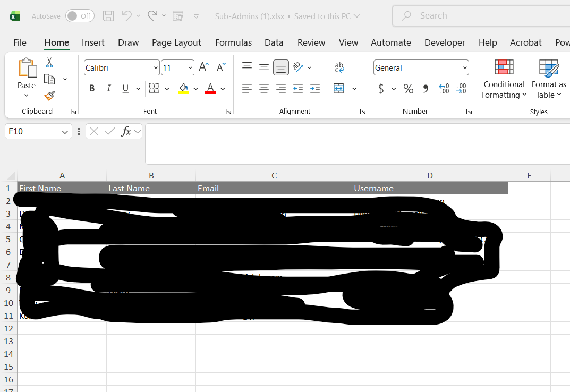570x392 pixels.
Task: Toggle Italic formatting
Action: [109, 89]
